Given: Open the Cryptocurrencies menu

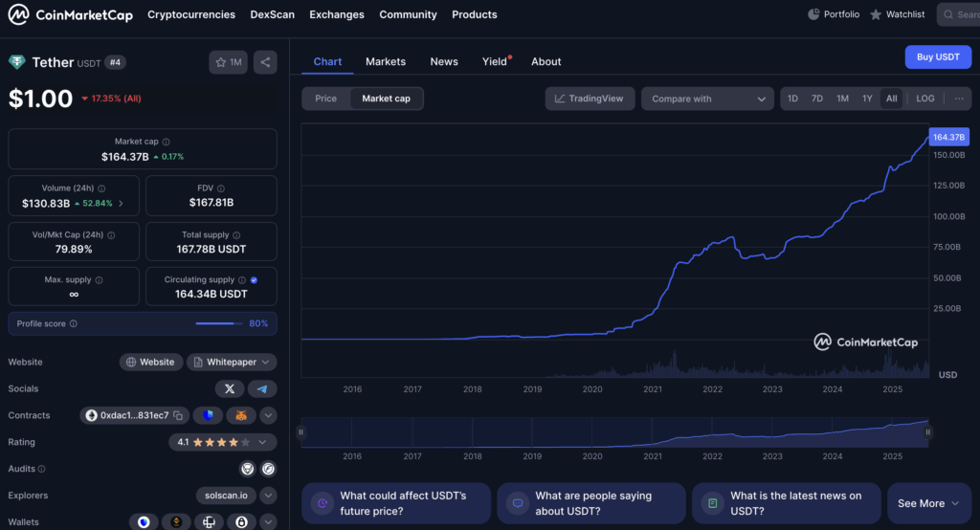Looking at the screenshot, I should tap(191, 14).
